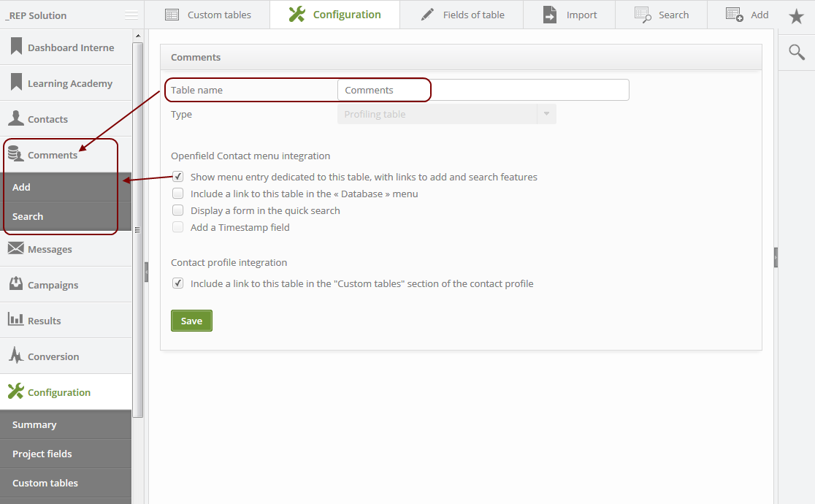Open the magnifier search icon on right panel
The height and width of the screenshot is (504, 815).
coord(796,52)
